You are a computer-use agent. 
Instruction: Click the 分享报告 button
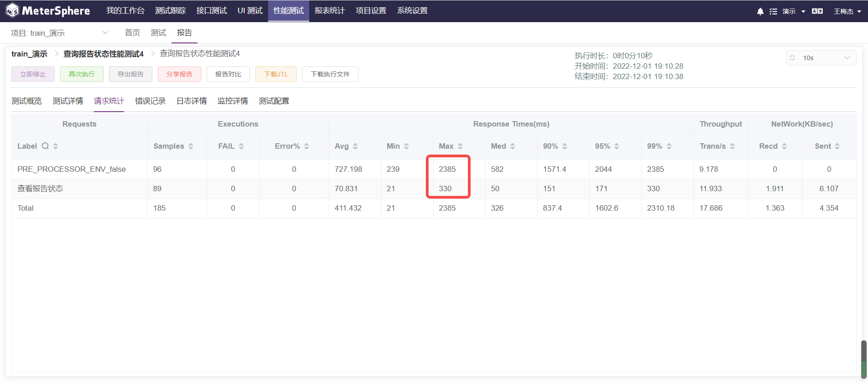point(179,74)
